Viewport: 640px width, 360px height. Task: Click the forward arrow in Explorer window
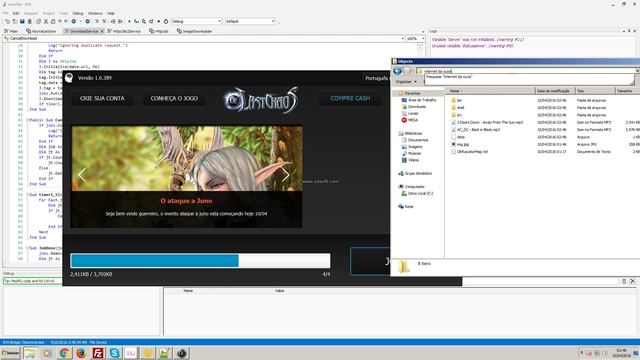pos(407,71)
